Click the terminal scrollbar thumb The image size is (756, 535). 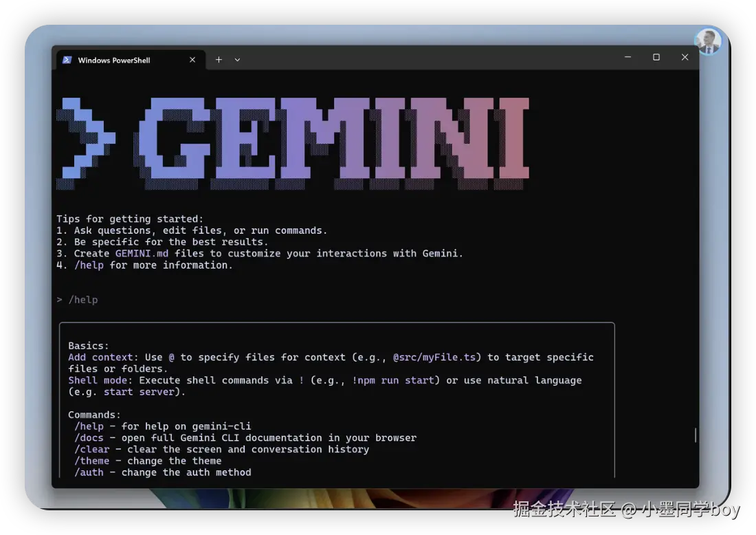click(696, 435)
